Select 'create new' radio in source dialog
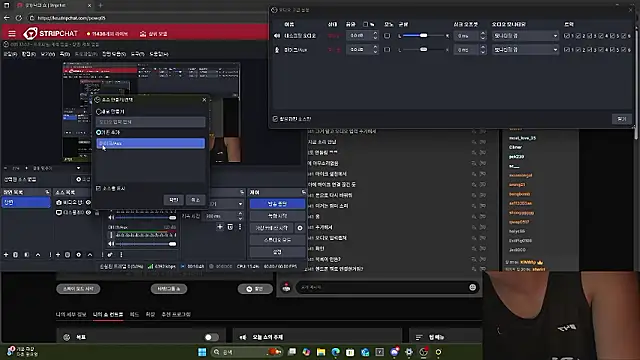 tap(98, 111)
